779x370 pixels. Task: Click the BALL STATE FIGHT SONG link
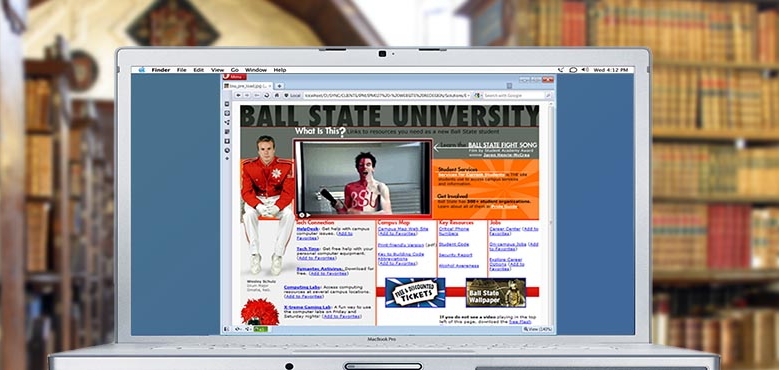502,145
